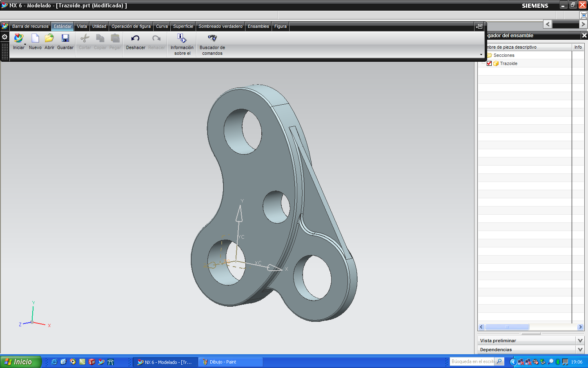
Task: Click the toolbar drag grip on left
Action: click(x=5, y=51)
